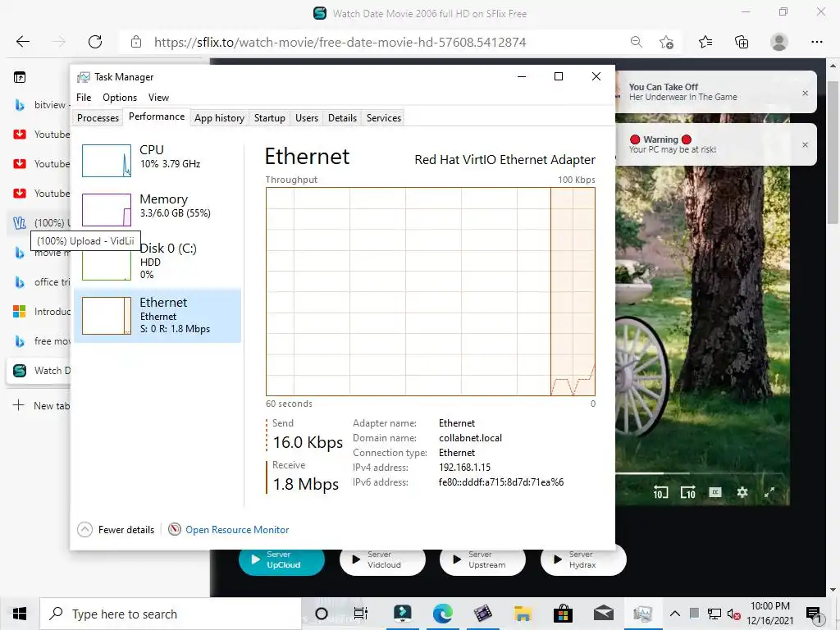
Task: Select the Disk 0 (C:) entry
Action: pyautogui.click(x=157, y=262)
